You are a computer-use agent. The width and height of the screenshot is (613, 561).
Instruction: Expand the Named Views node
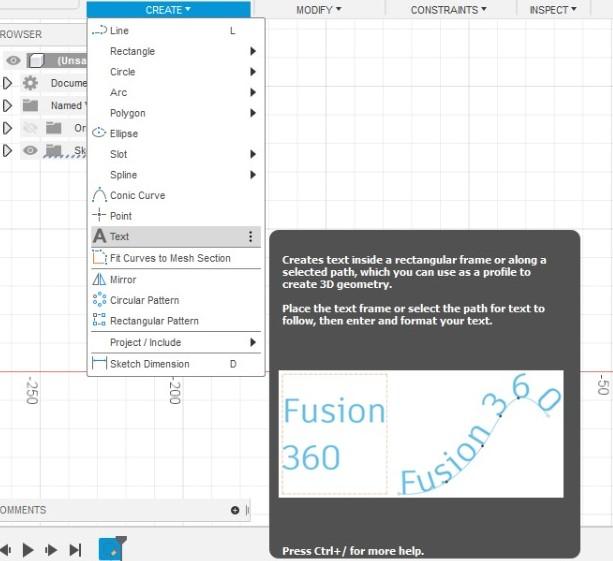pyautogui.click(x=7, y=106)
